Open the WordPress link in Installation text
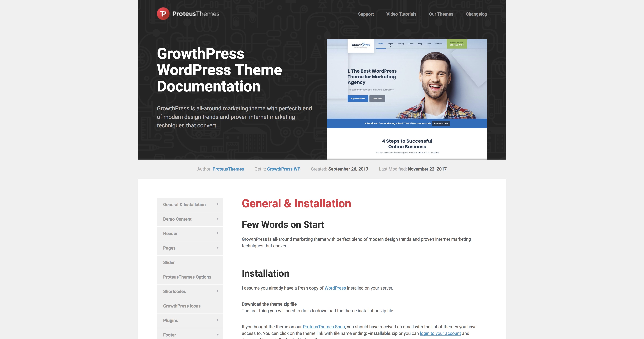 [x=335, y=288]
